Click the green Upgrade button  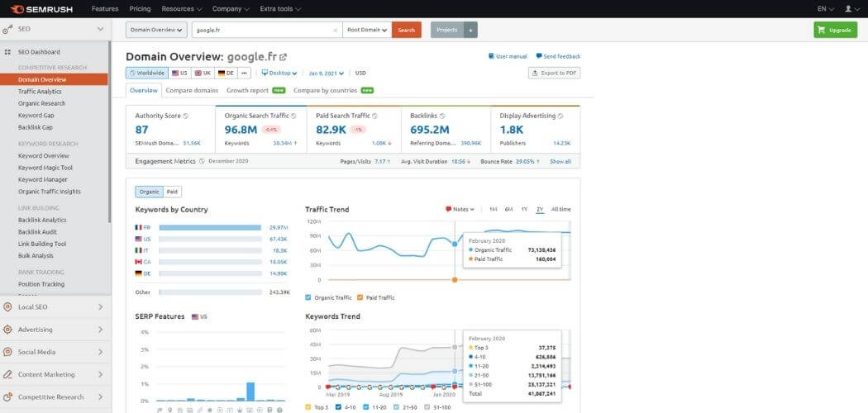[835, 30]
